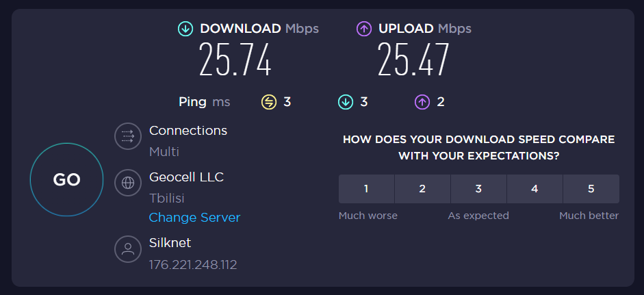
Task: Click the 25.74 download speed result
Action: coord(235,60)
